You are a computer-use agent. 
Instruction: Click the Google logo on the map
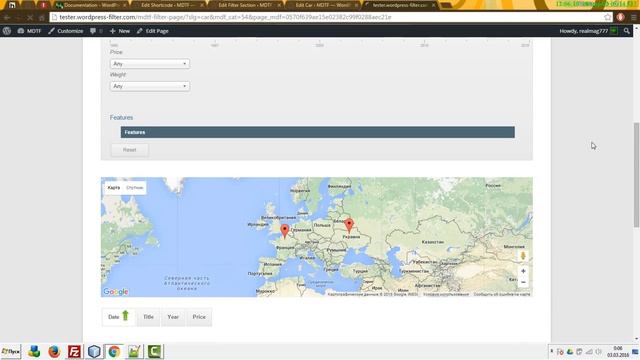coord(116,291)
